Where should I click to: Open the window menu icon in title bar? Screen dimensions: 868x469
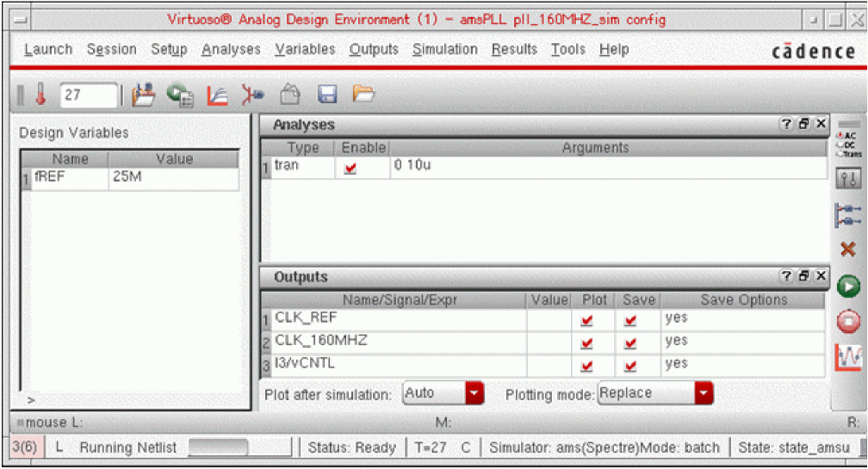(21, 21)
